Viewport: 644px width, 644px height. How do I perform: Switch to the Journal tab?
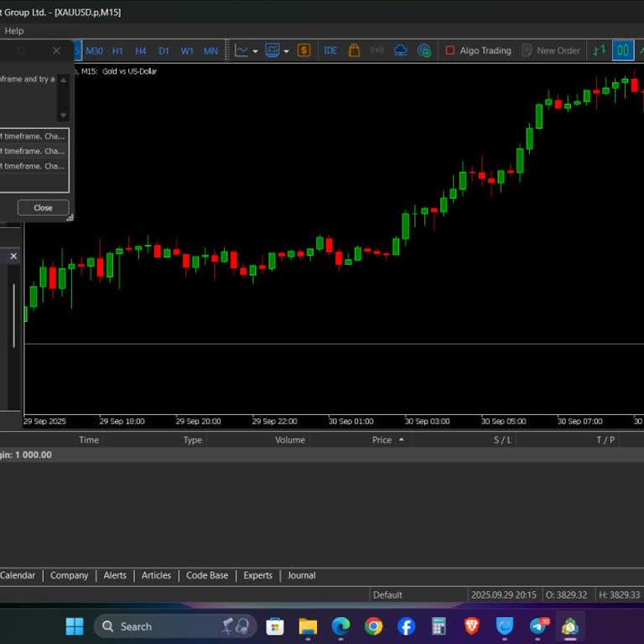click(301, 575)
